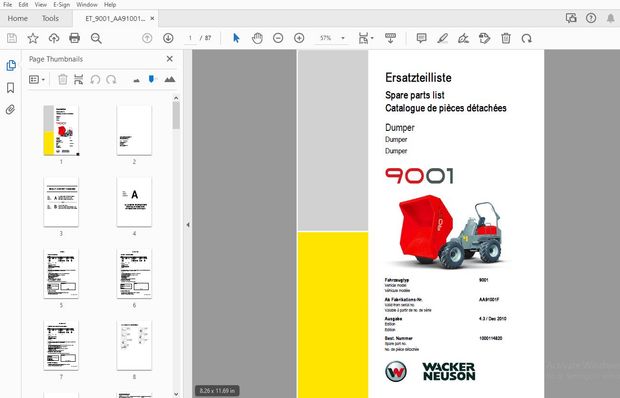
Task: Add a comment with speech bubble icon
Action: 422,38
